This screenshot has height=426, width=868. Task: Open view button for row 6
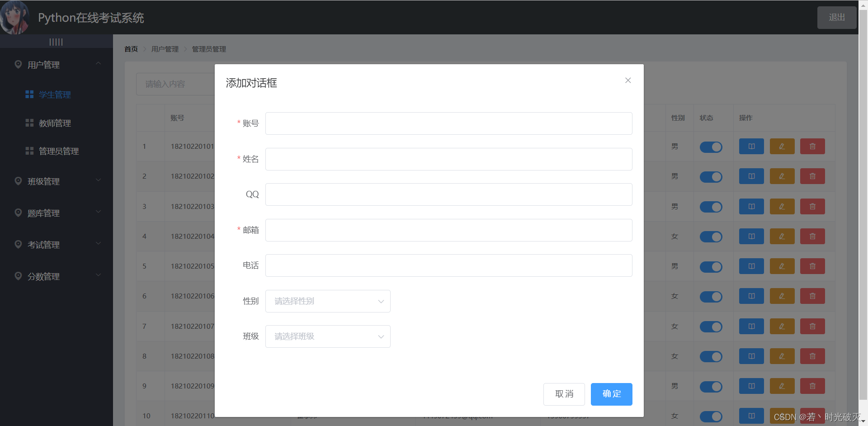751,296
